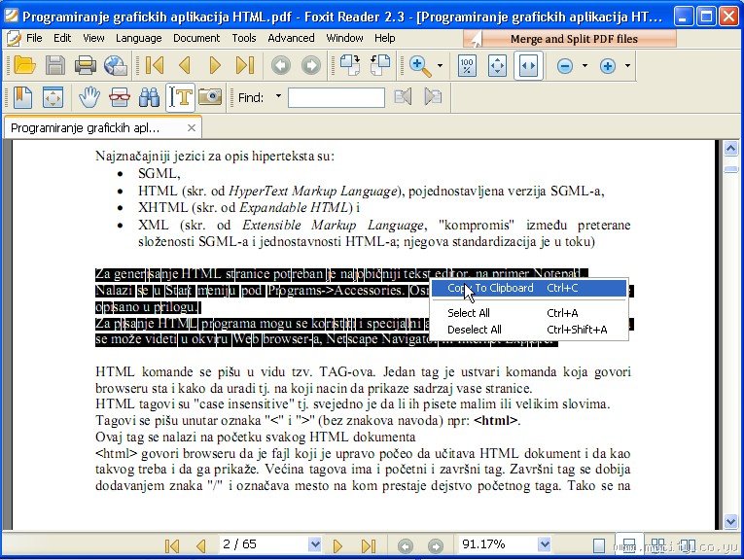Expand the Zoom In tool dropdown arrow
The height and width of the screenshot is (560, 744).
pyautogui.click(x=440, y=67)
